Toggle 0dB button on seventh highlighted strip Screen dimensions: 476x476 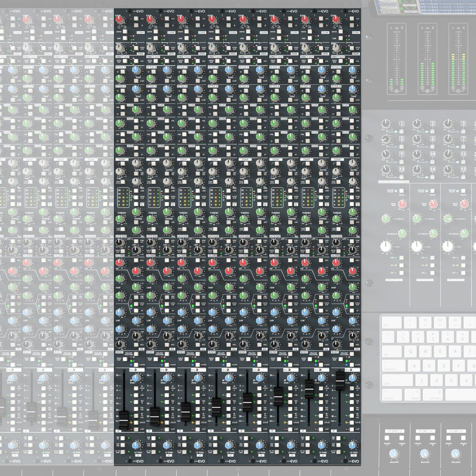(x=321, y=395)
